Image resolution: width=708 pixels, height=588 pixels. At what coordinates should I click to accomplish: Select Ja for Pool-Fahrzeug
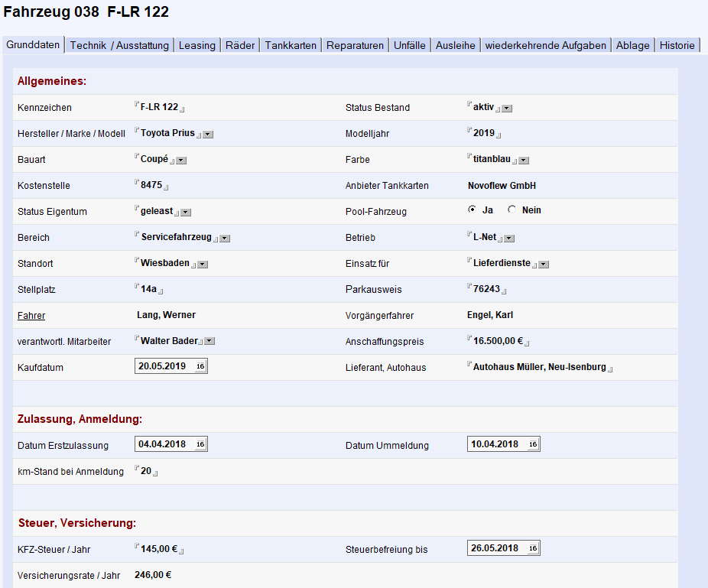point(473,210)
